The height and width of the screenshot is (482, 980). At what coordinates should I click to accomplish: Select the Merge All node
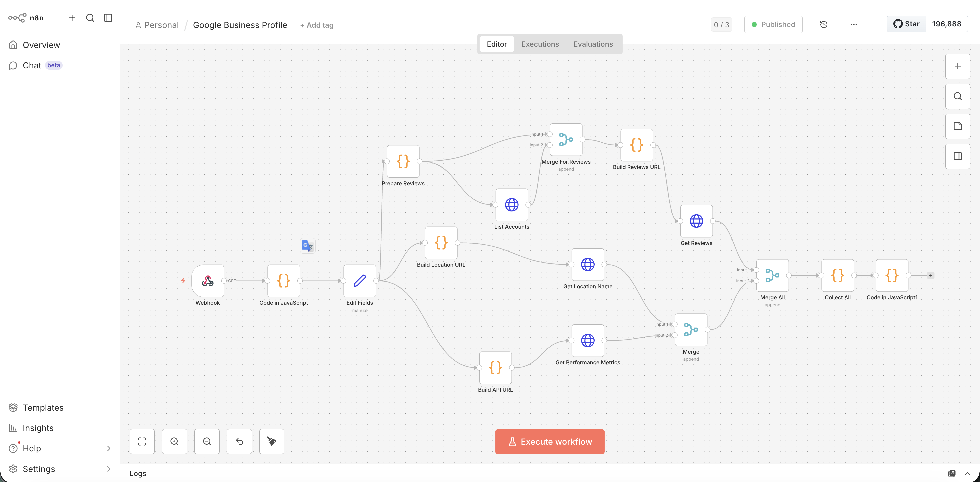point(772,275)
